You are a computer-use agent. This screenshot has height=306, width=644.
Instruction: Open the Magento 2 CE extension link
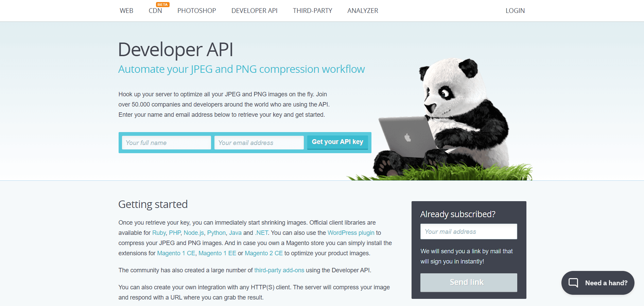(264, 253)
